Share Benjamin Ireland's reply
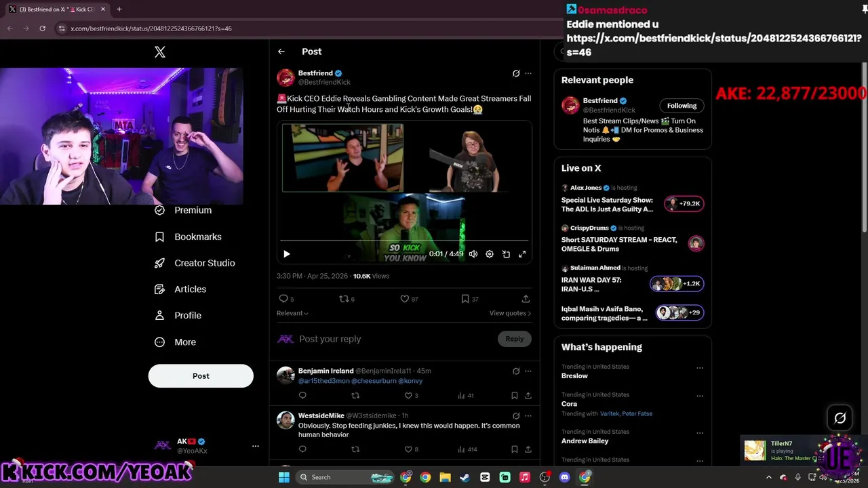The height and width of the screenshot is (488, 868). pyautogui.click(x=528, y=396)
